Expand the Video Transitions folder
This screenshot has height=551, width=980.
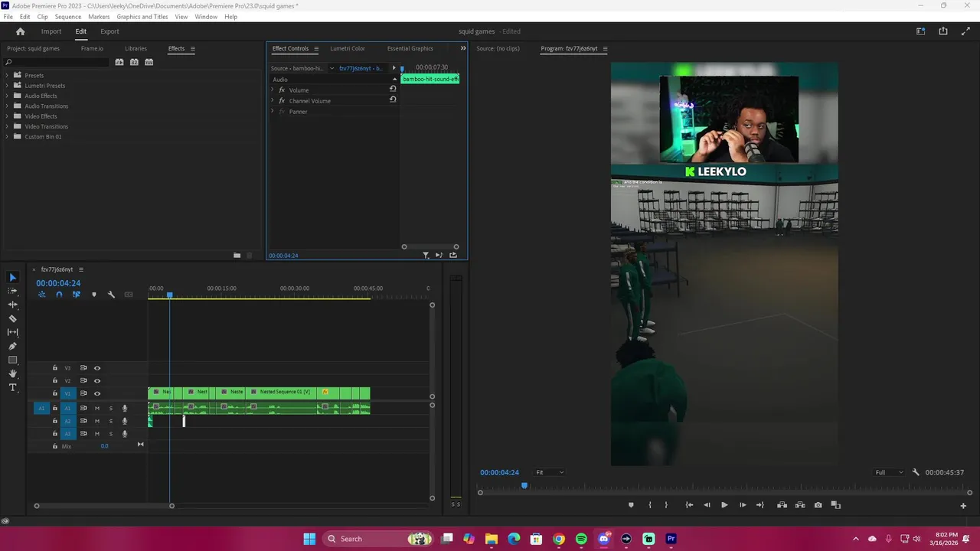coord(7,126)
